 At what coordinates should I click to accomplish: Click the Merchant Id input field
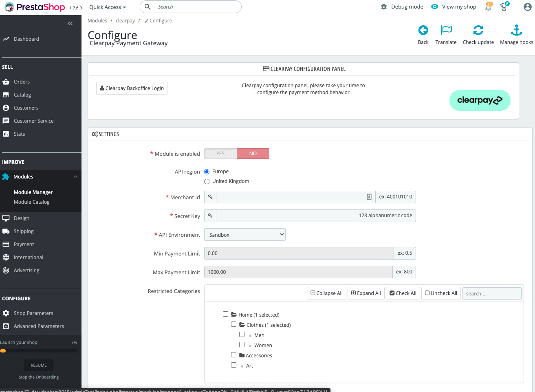point(295,197)
